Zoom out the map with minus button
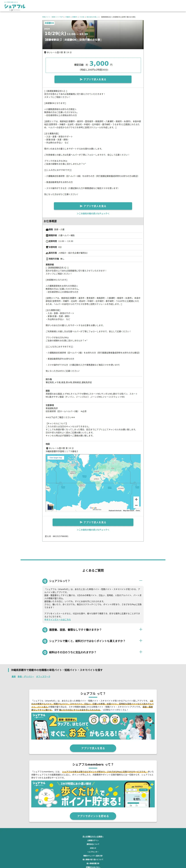 pyautogui.click(x=136, y=505)
